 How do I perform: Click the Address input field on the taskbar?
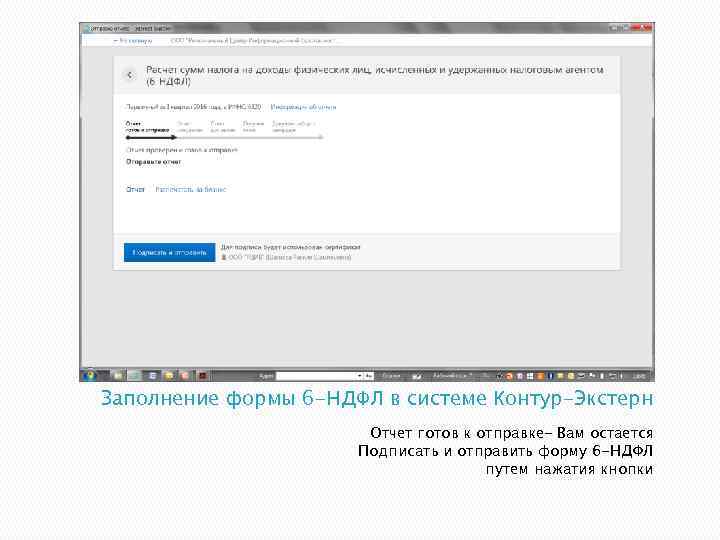coord(316,376)
